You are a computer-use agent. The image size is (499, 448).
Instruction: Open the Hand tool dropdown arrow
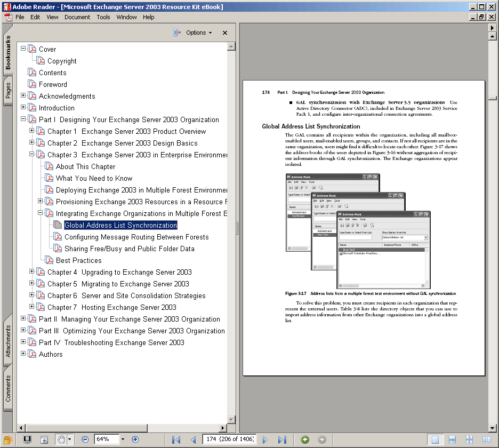point(69,439)
